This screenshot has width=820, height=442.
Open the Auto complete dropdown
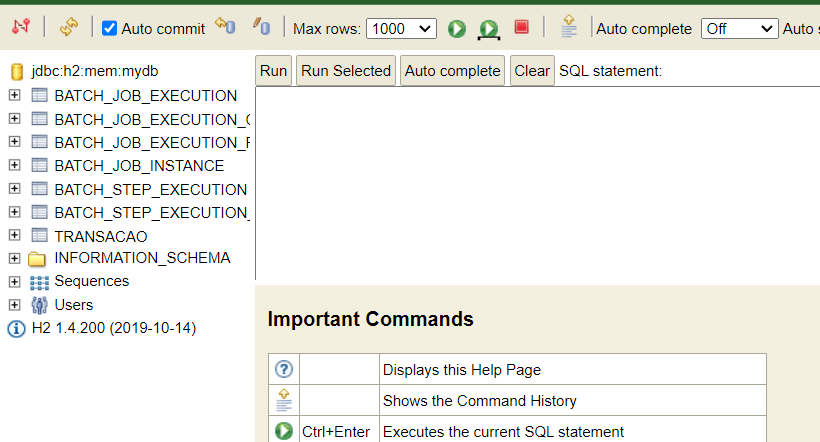[x=739, y=29]
